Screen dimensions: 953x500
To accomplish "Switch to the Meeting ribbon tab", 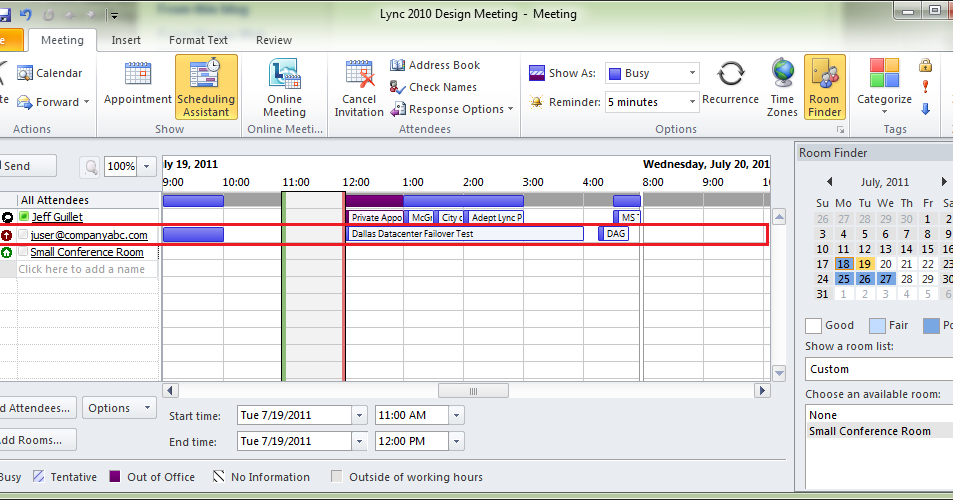I will point(63,40).
